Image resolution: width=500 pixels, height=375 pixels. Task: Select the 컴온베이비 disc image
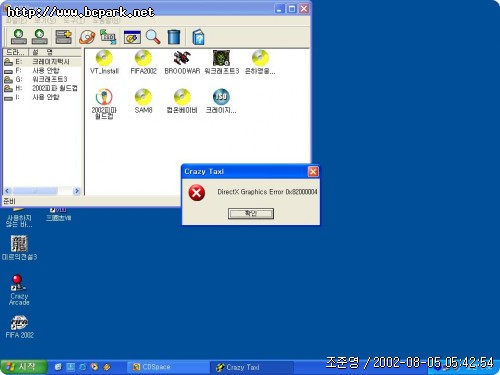[x=182, y=101]
